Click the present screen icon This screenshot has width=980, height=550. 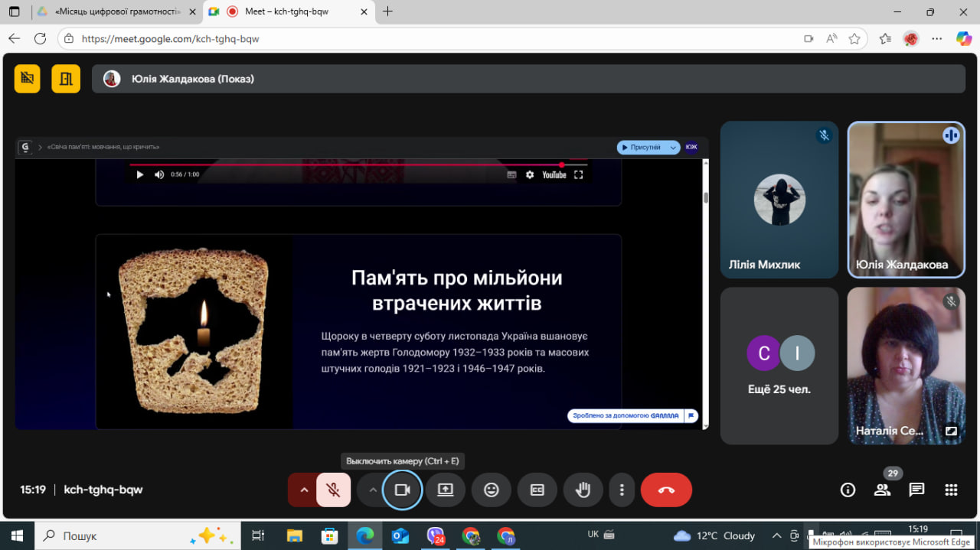[446, 490]
